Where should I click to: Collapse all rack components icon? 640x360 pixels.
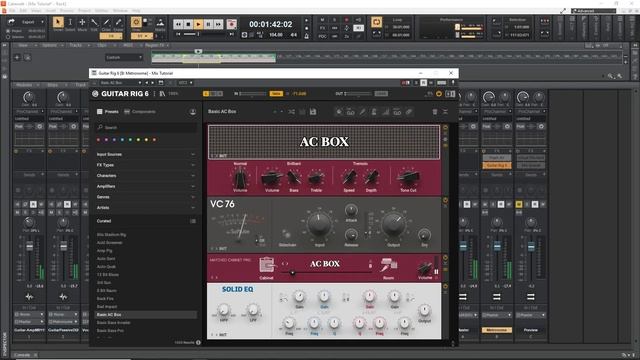[445, 111]
